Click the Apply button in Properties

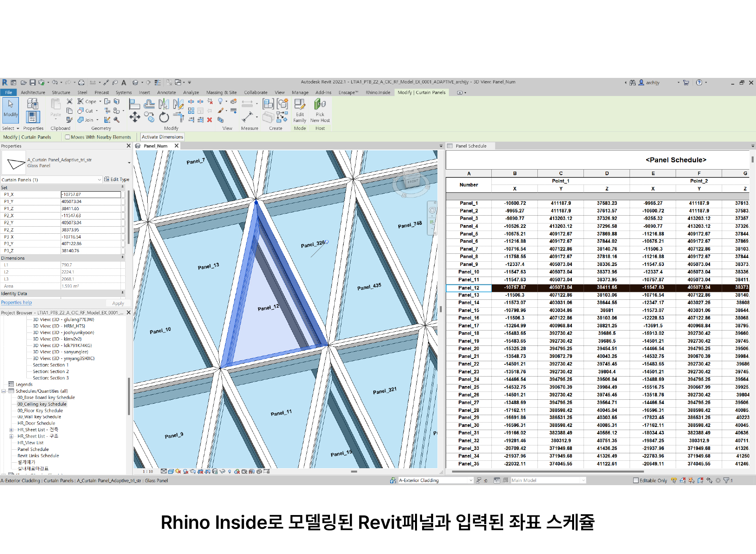pos(118,303)
